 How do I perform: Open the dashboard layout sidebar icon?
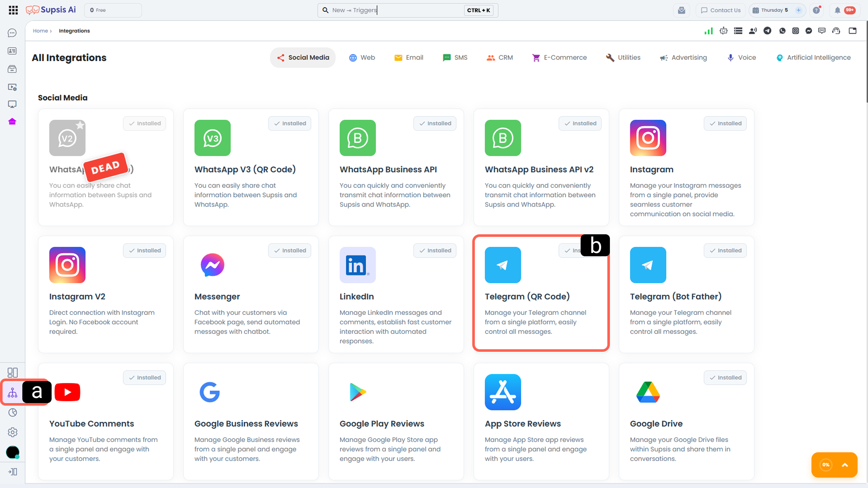pos(12,373)
